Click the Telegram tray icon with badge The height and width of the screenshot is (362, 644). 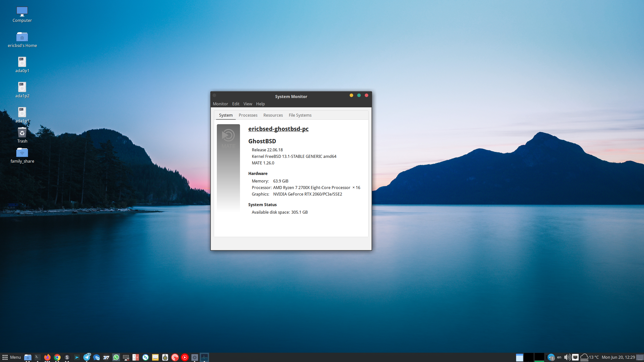coord(551,357)
